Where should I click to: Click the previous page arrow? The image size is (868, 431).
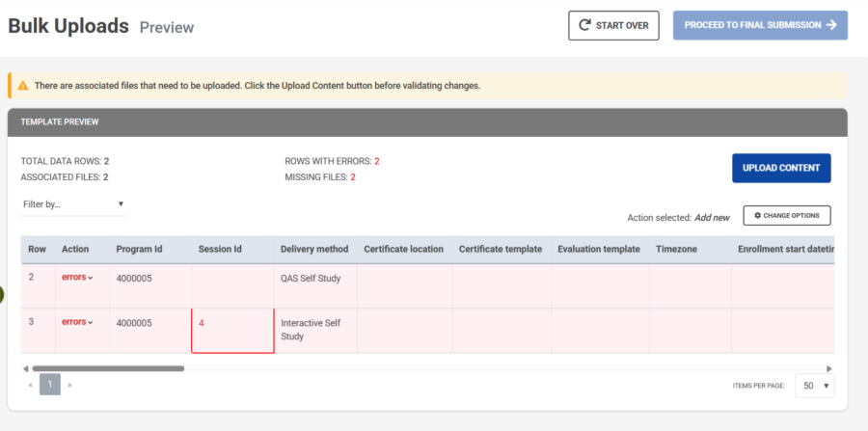31,385
